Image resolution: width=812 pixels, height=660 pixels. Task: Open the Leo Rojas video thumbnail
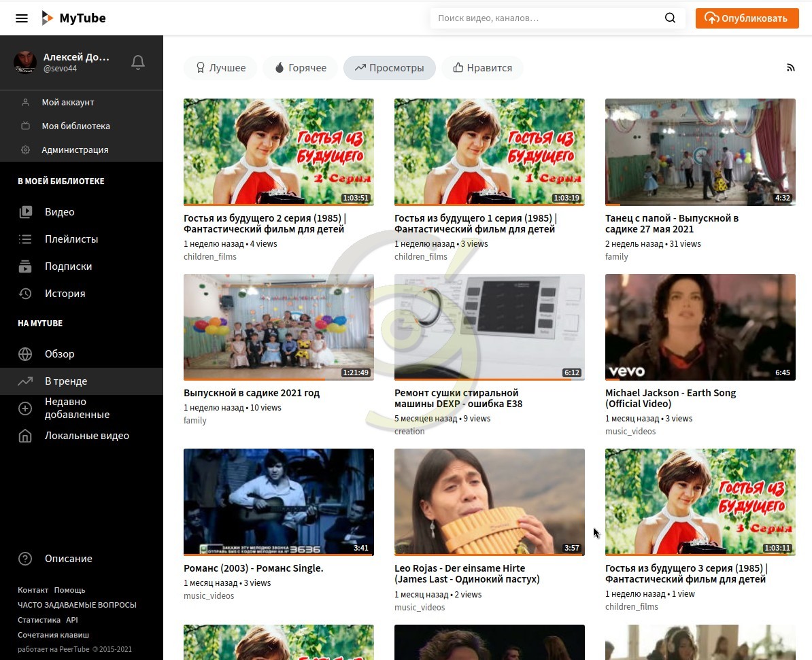(489, 502)
